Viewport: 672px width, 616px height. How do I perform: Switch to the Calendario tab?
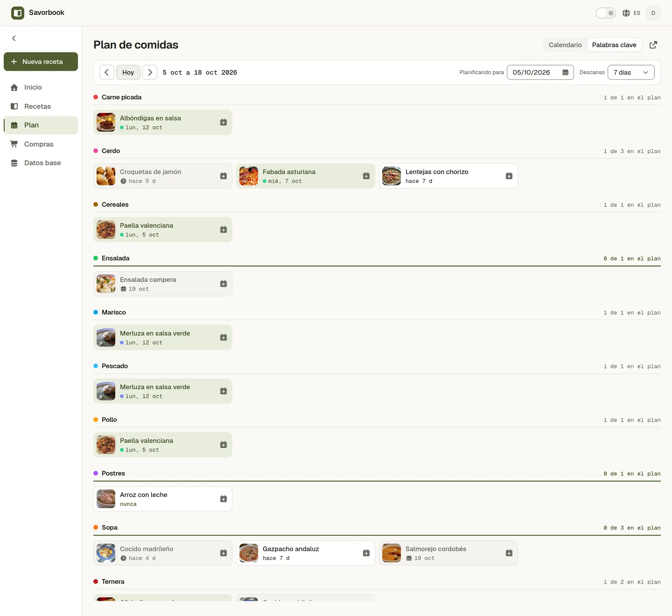click(x=565, y=45)
